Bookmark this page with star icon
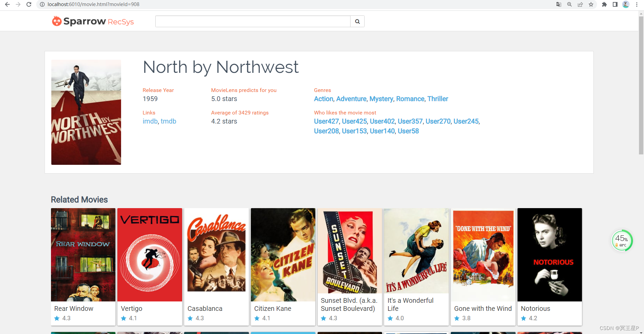Screen dimensions: 644x334 (591, 4)
